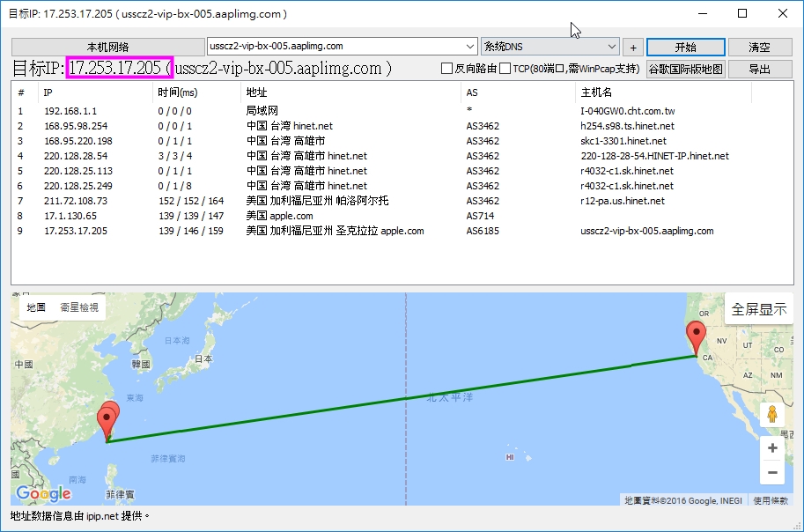
Task: Click the 主机名 column header
Action: [x=663, y=92]
